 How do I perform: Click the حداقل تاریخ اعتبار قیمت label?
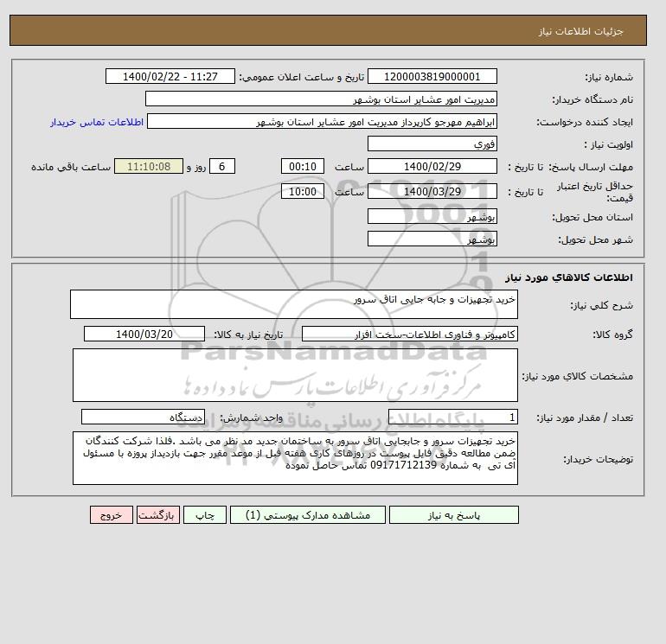[595, 192]
